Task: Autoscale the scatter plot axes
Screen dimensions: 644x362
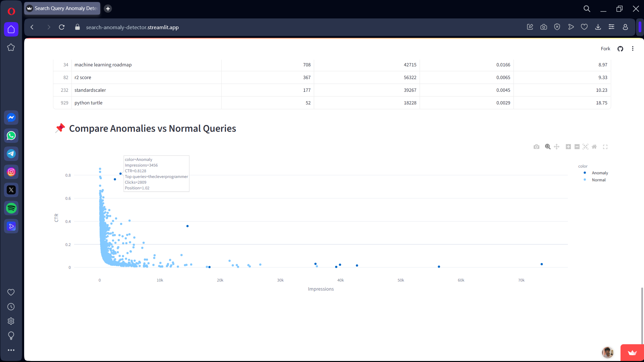Action: (586, 147)
